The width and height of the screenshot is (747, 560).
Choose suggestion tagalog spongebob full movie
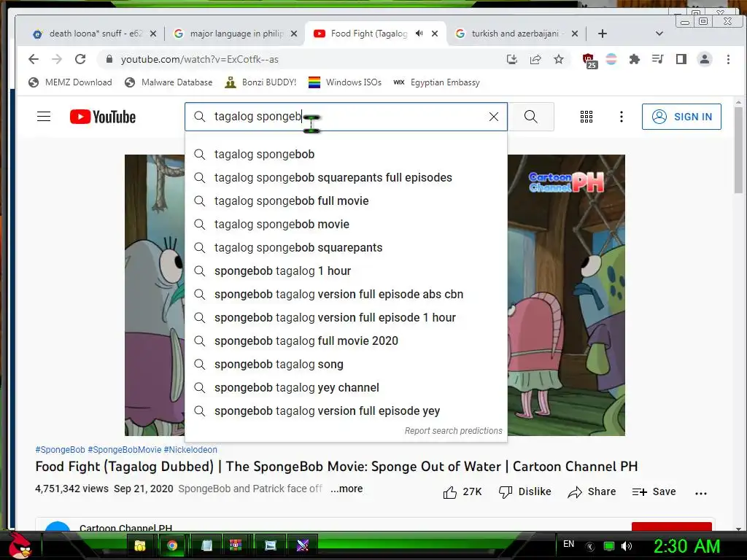(346, 201)
